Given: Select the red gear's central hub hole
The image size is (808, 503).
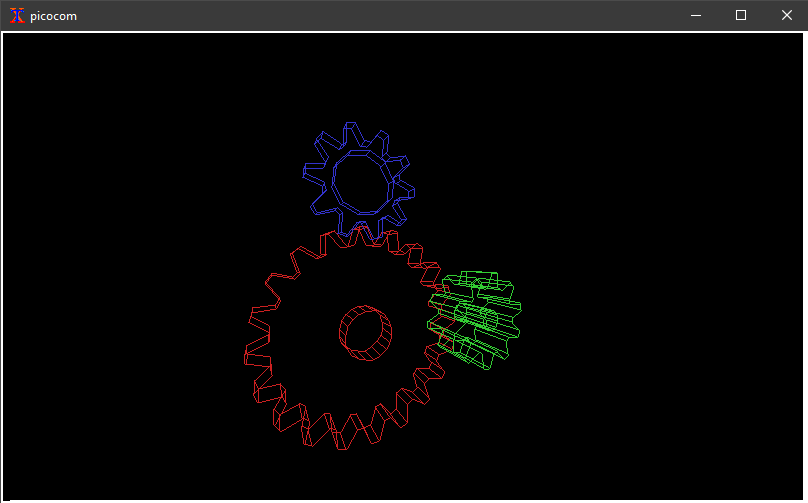Looking at the screenshot, I should click(x=365, y=332).
